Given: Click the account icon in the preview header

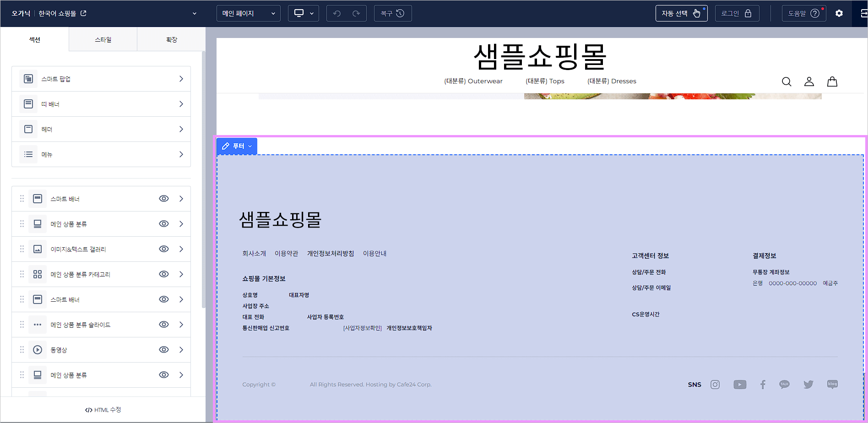Looking at the screenshot, I should 809,81.
